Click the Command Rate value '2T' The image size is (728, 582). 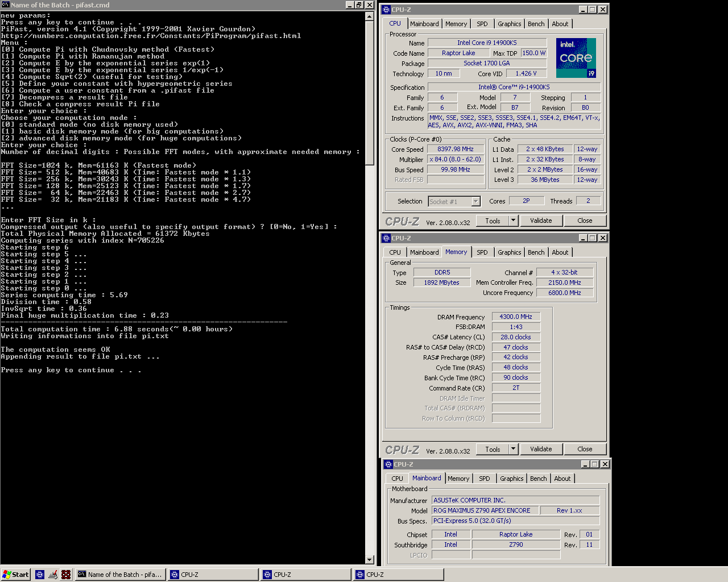coord(516,388)
